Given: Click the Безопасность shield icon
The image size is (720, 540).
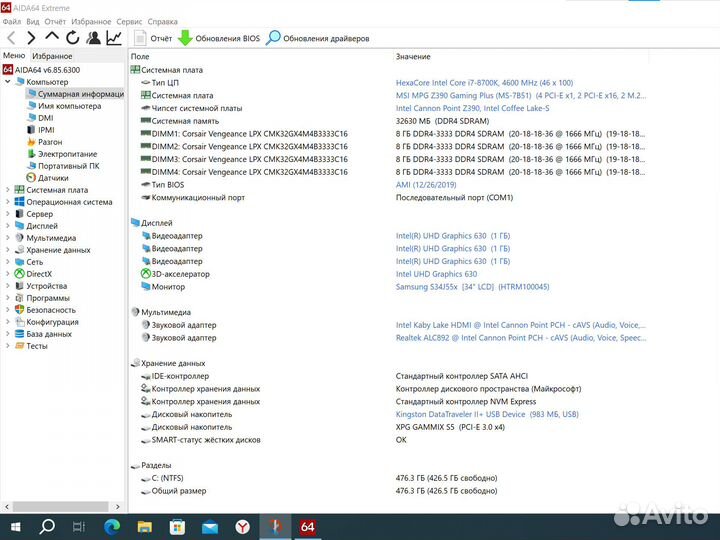Looking at the screenshot, I should tap(19, 310).
